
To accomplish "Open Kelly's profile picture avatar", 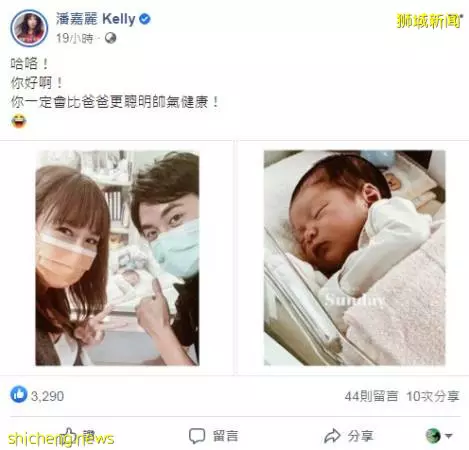I will coord(29,28).
